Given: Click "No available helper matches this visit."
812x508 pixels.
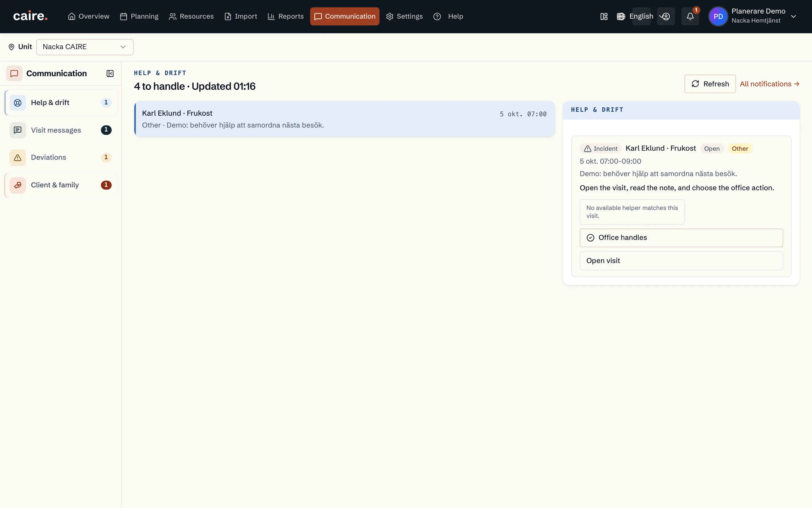Looking at the screenshot, I should point(632,212).
